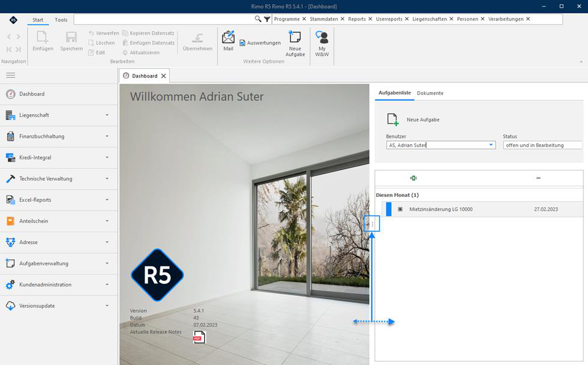Open the Mail option in ribbon

click(228, 40)
